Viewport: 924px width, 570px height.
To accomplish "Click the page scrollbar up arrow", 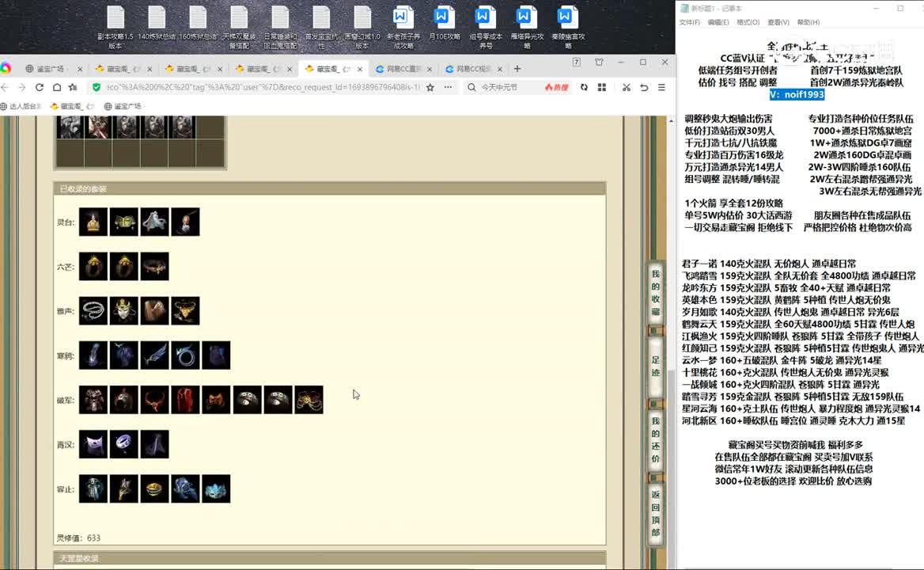I will pyautogui.click(x=671, y=120).
